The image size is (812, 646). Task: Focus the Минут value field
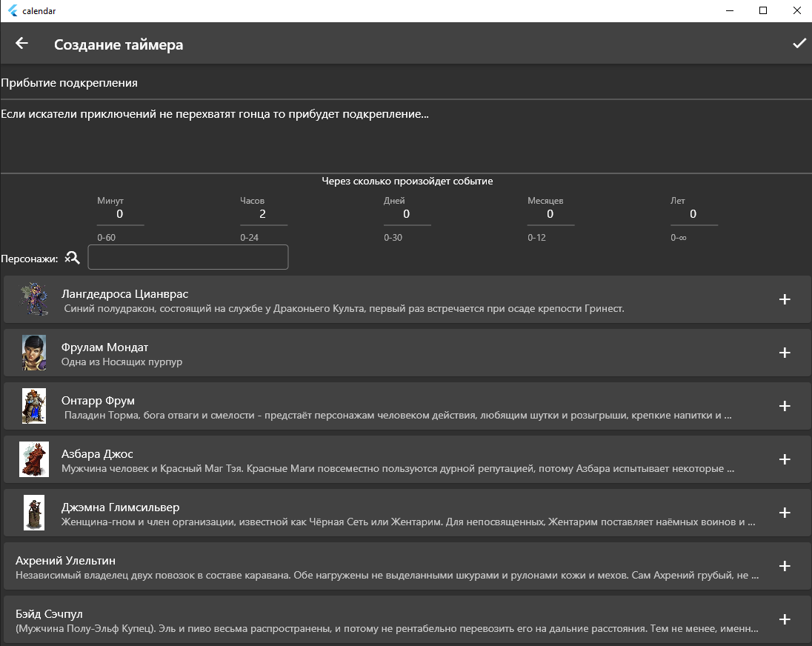pyautogui.click(x=120, y=215)
